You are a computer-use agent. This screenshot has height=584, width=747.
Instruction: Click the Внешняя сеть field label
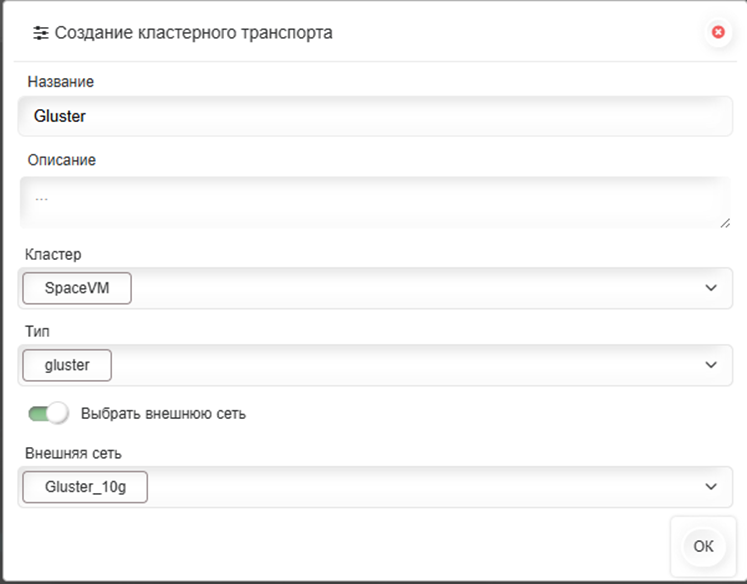pyautogui.click(x=75, y=453)
